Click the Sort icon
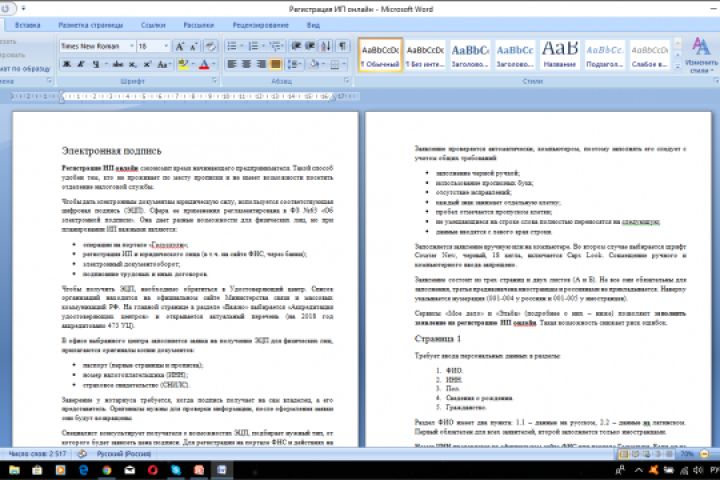The height and width of the screenshot is (480, 720). (326, 46)
